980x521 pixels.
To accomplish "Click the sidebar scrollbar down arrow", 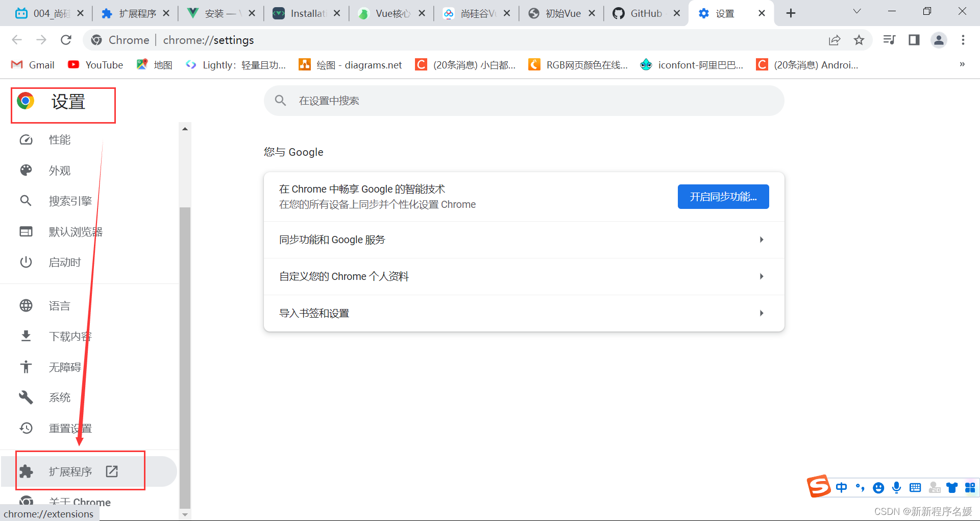I will click(x=185, y=515).
